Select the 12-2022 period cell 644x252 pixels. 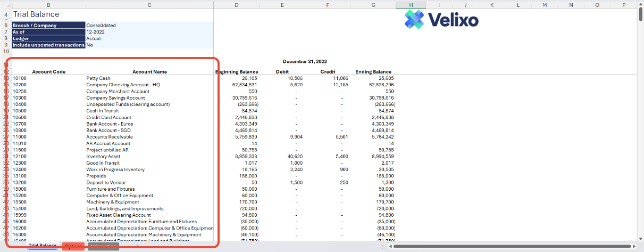(149, 32)
